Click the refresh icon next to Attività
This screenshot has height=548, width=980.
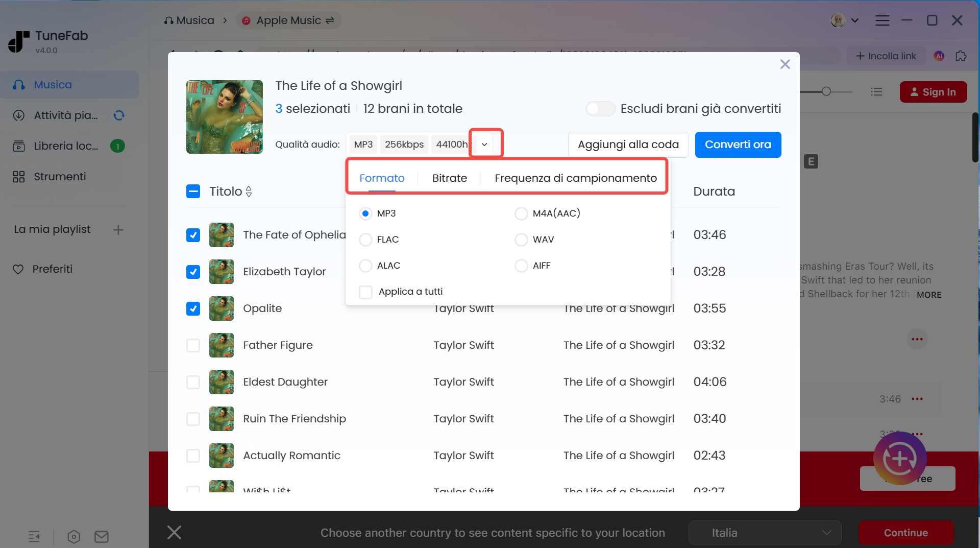coord(118,115)
